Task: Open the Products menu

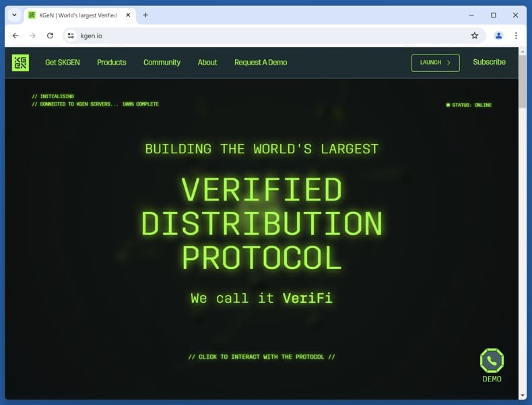Action: [111, 63]
